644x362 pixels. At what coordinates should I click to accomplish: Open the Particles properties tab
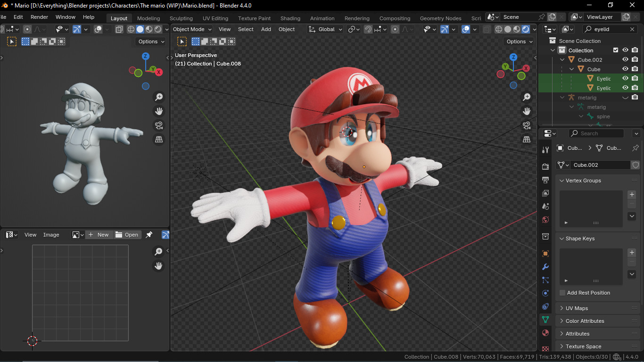coord(545,280)
